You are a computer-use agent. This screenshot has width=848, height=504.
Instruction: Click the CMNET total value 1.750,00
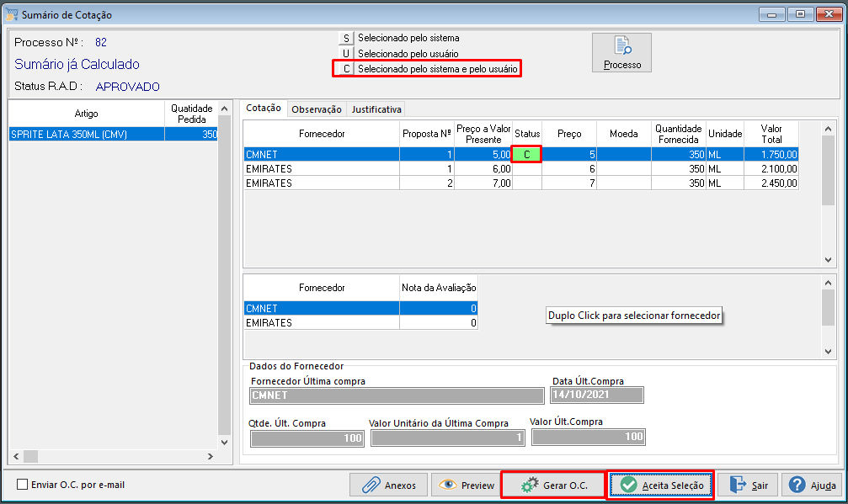click(x=771, y=154)
